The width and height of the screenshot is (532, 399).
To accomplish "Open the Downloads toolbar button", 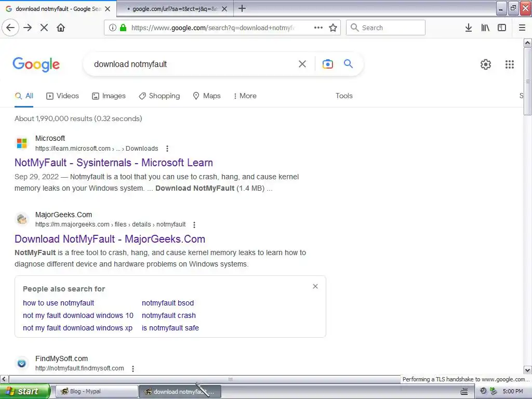I will [x=469, y=28].
